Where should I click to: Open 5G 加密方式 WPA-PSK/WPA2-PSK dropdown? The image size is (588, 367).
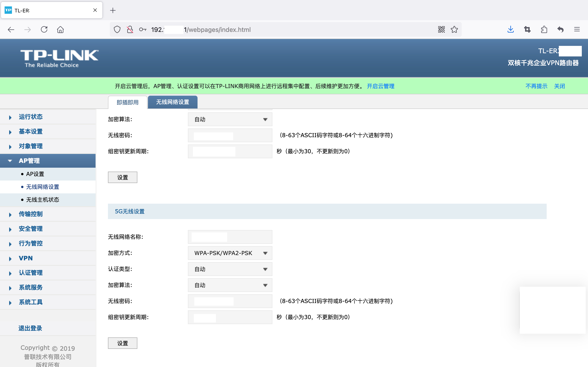point(230,253)
